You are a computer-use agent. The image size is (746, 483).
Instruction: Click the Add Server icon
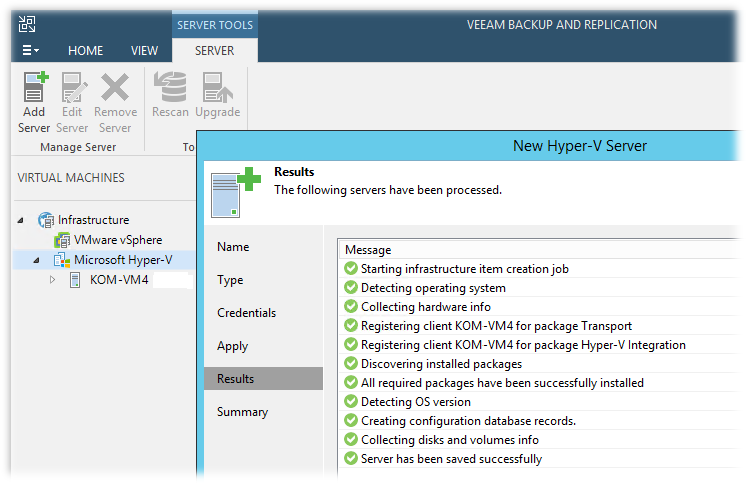35,87
